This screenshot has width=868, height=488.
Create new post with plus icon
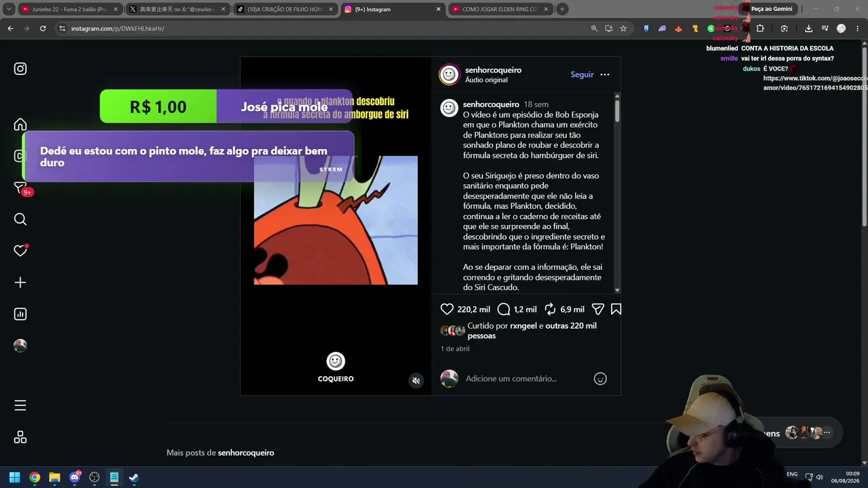tap(20, 283)
